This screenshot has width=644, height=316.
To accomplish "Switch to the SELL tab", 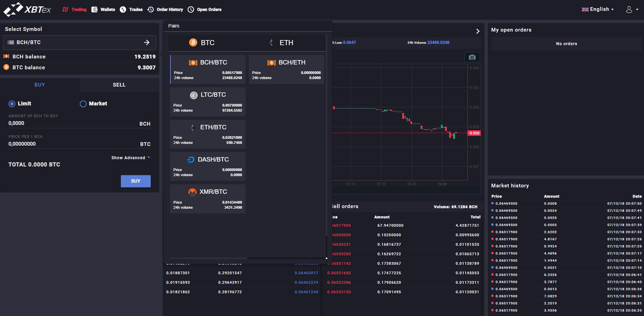I will (x=119, y=85).
